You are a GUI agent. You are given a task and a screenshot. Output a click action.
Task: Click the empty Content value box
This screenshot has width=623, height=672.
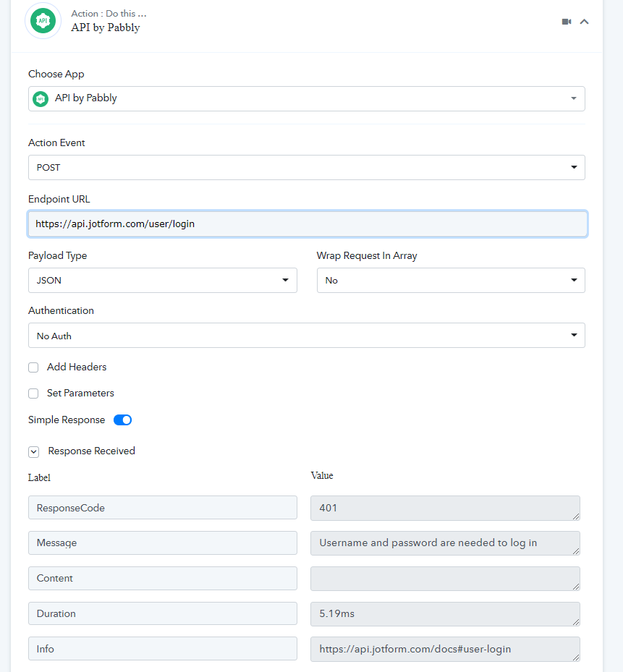coord(445,579)
